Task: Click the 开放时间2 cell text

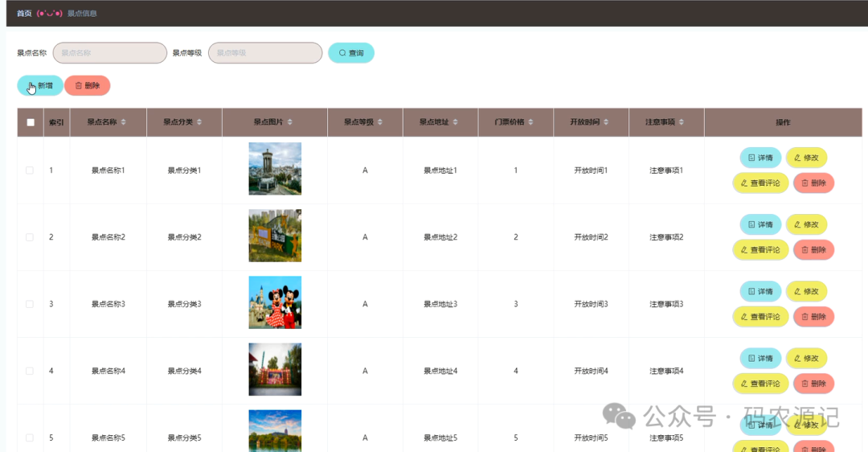Action: coord(591,237)
